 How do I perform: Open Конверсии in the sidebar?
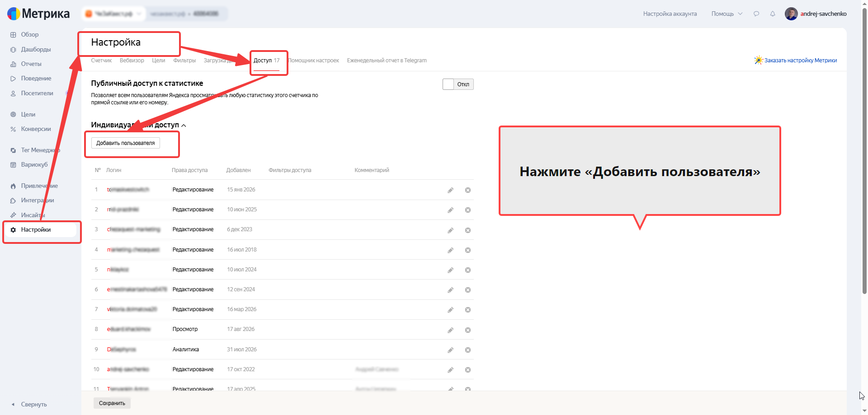coord(36,129)
